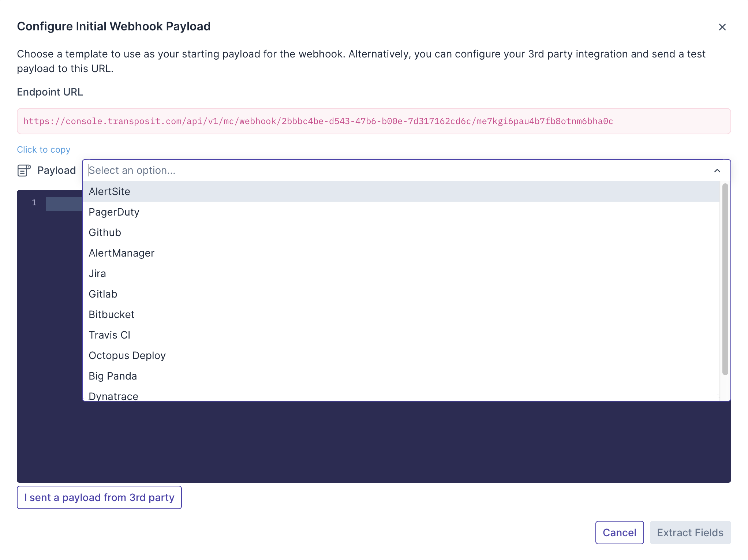
Task: Select Gitlab in the options list
Action: tap(103, 294)
